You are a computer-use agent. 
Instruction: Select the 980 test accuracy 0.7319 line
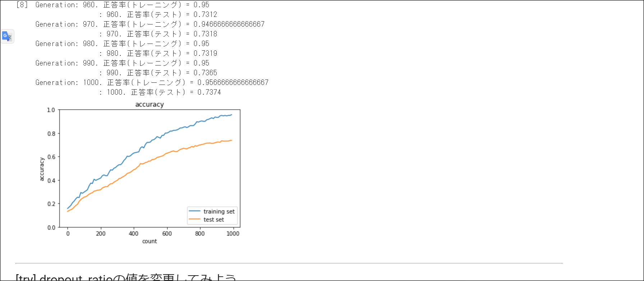pyautogui.click(x=158, y=53)
